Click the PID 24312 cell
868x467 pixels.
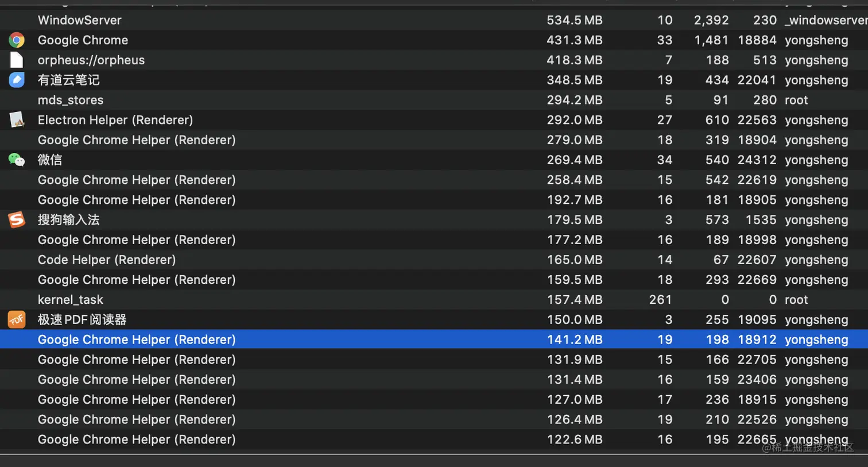coord(757,160)
